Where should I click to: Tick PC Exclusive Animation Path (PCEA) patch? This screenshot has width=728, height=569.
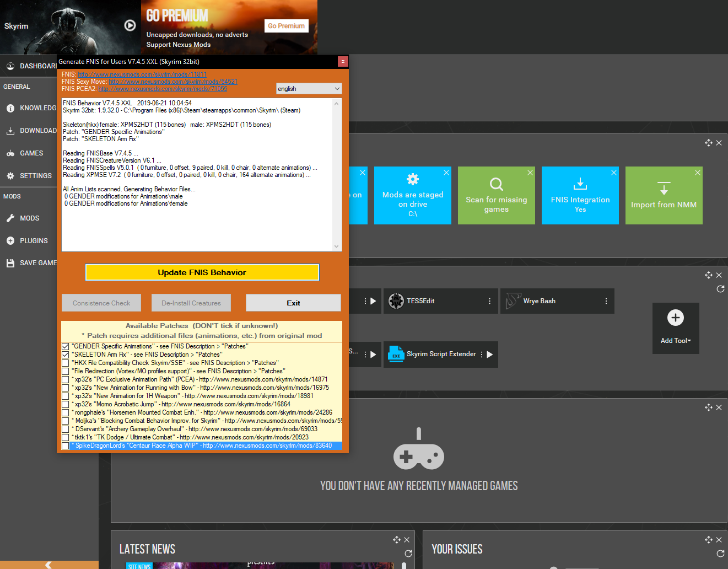click(66, 379)
